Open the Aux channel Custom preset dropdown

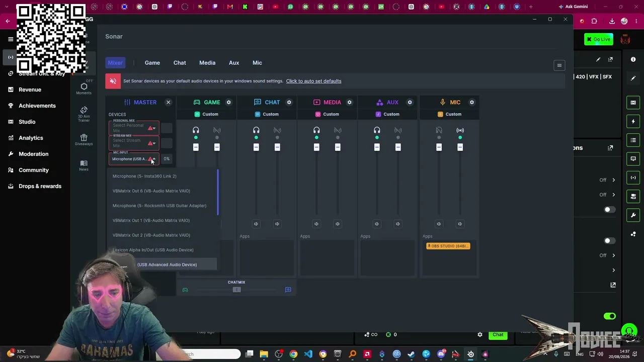coord(387,114)
